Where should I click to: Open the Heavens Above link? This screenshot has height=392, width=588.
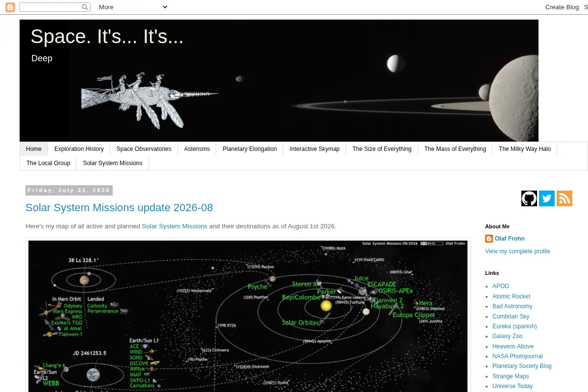click(513, 346)
